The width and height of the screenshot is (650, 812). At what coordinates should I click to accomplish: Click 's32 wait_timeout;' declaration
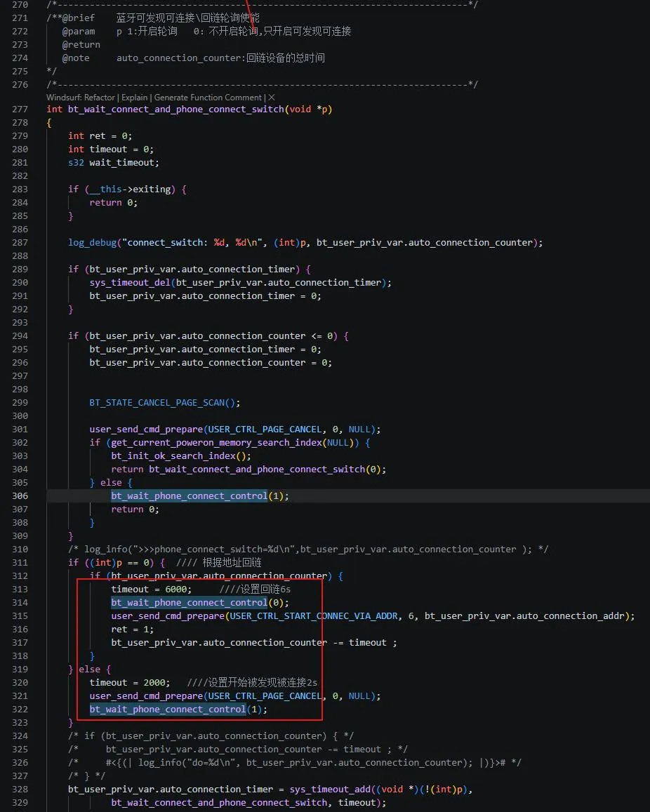click(x=114, y=163)
